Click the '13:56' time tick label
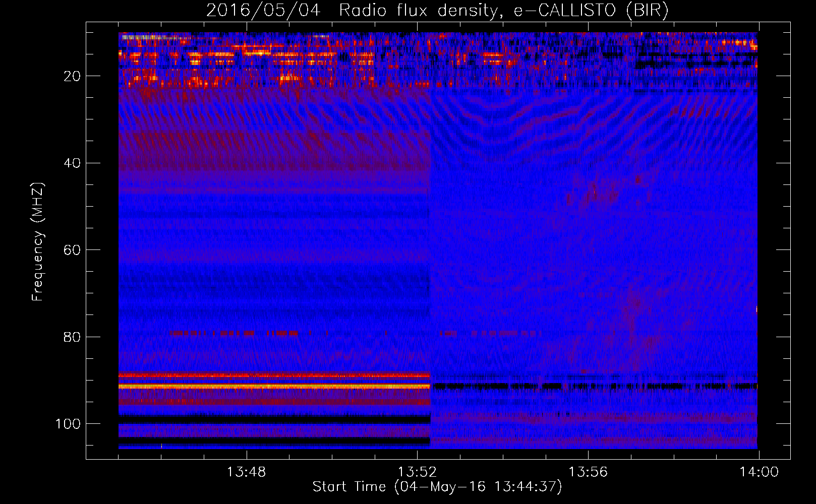Screen dimensions: 816x504 pyautogui.click(x=588, y=472)
